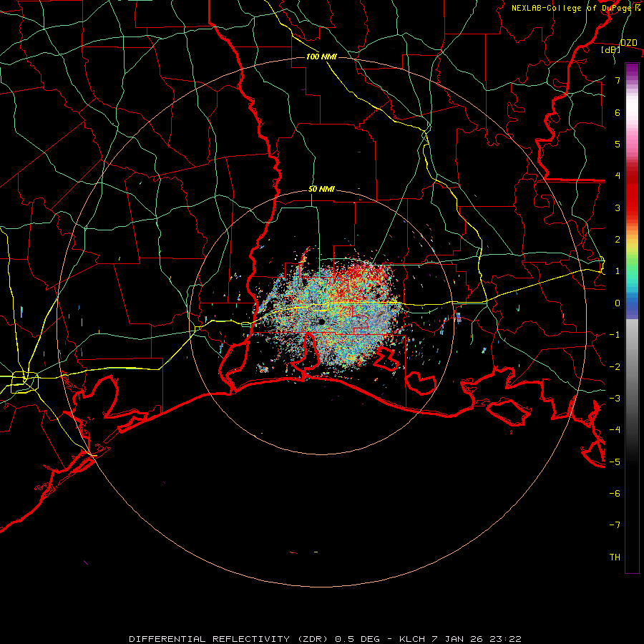644x644 pixels.
Task: Click the [dB] units label
Action: [x=610, y=50]
